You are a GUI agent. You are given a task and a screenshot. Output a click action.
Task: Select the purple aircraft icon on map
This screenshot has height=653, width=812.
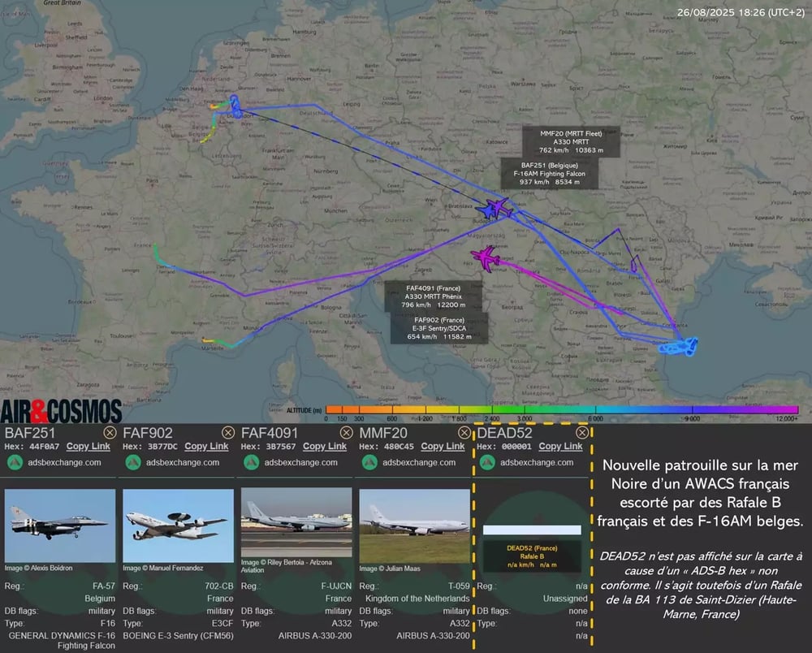(486, 257)
